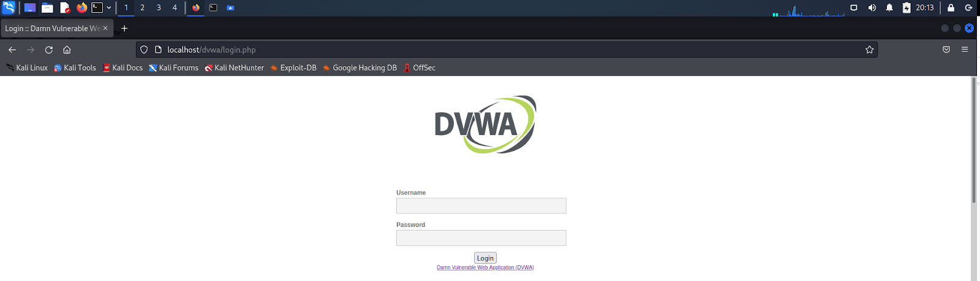
Task: Reload the current page
Action: [x=49, y=50]
